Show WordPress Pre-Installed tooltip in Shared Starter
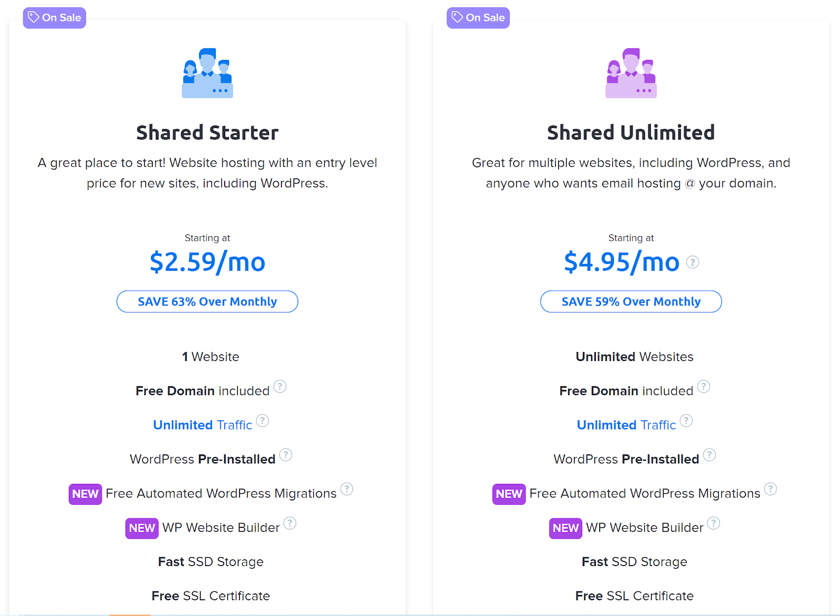 (x=286, y=455)
